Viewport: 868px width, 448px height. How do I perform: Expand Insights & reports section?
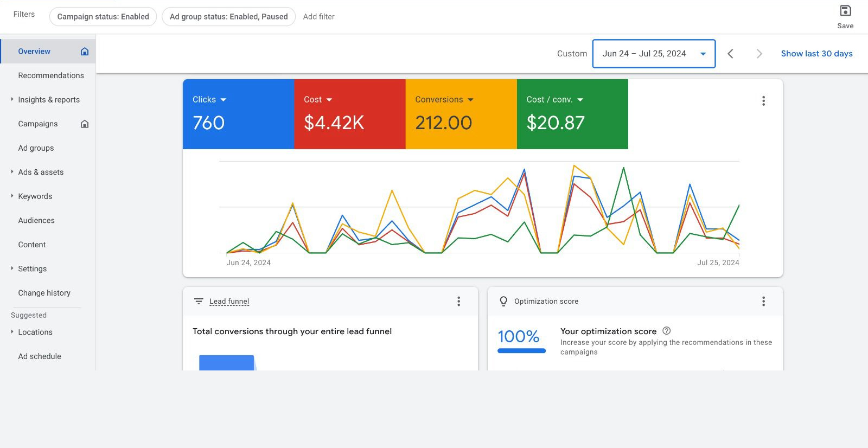(12, 99)
